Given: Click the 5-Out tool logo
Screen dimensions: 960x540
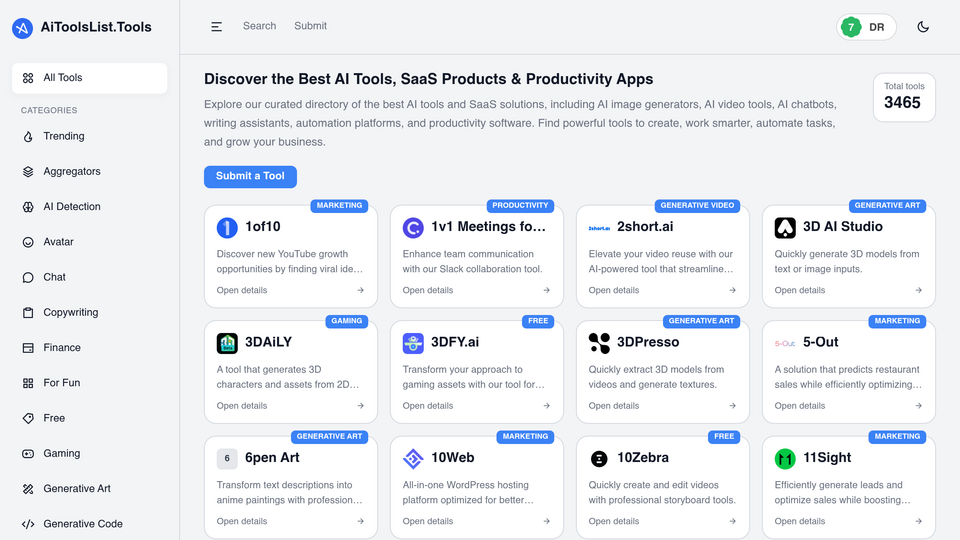Looking at the screenshot, I should 786,343.
